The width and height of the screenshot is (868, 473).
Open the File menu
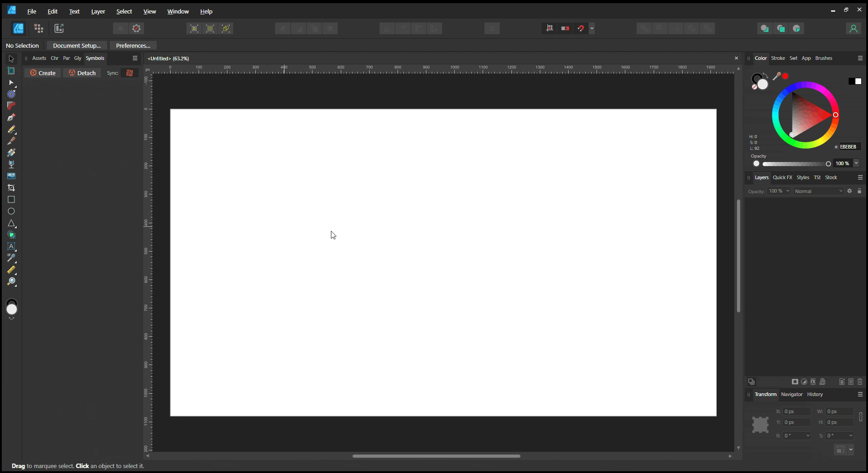tap(32, 11)
